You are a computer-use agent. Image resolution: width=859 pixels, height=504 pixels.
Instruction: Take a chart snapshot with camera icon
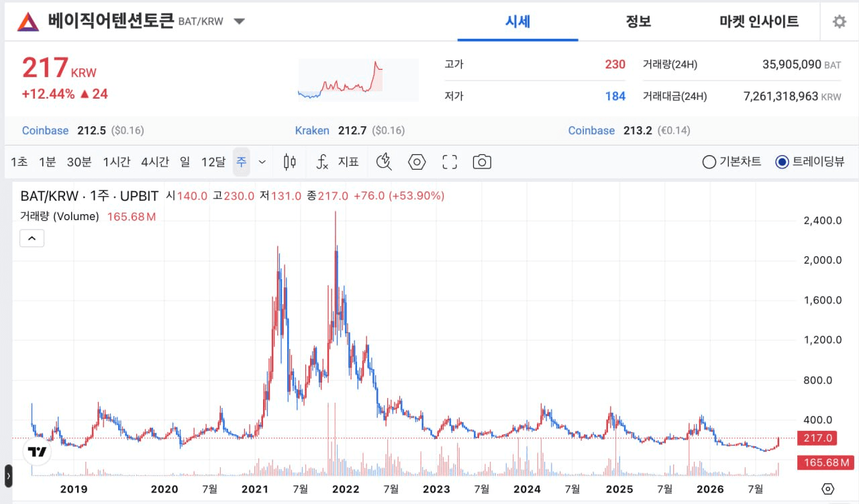(482, 162)
